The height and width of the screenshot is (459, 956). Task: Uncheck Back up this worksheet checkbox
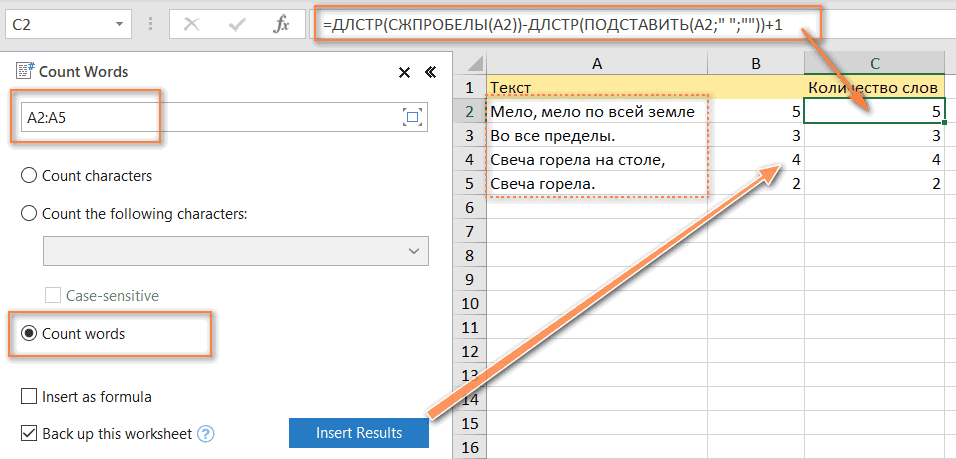[x=29, y=434]
